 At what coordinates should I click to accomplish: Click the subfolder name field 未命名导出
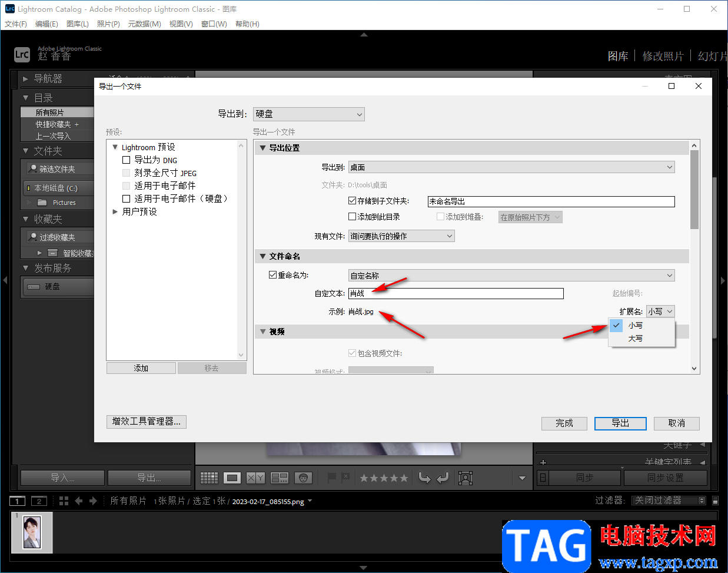click(x=551, y=201)
